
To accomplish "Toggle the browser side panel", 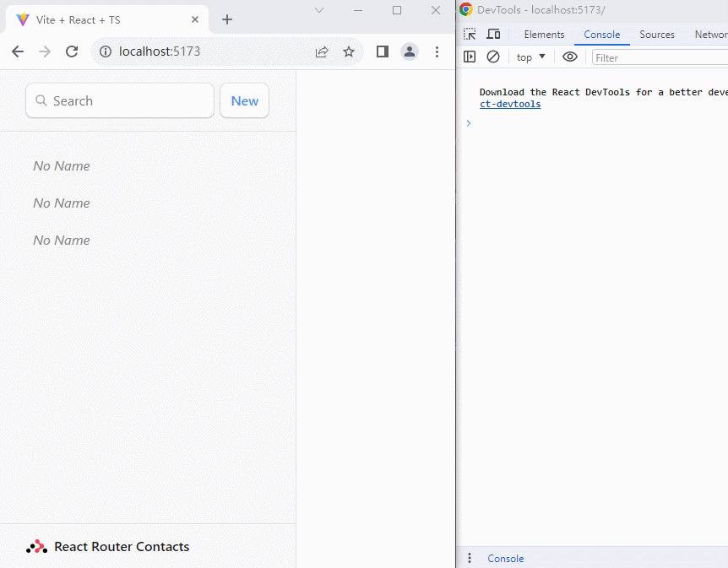I will click(383, 51).
